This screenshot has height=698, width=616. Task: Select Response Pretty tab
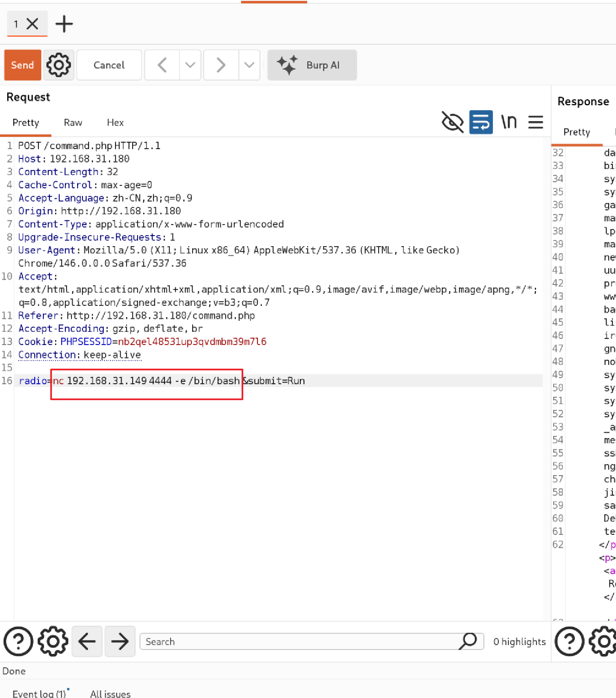point(577,132)
